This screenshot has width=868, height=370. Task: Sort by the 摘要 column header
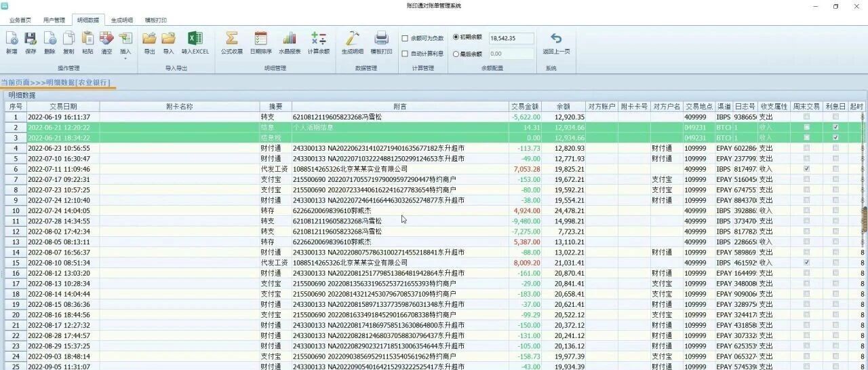[275, 107]
